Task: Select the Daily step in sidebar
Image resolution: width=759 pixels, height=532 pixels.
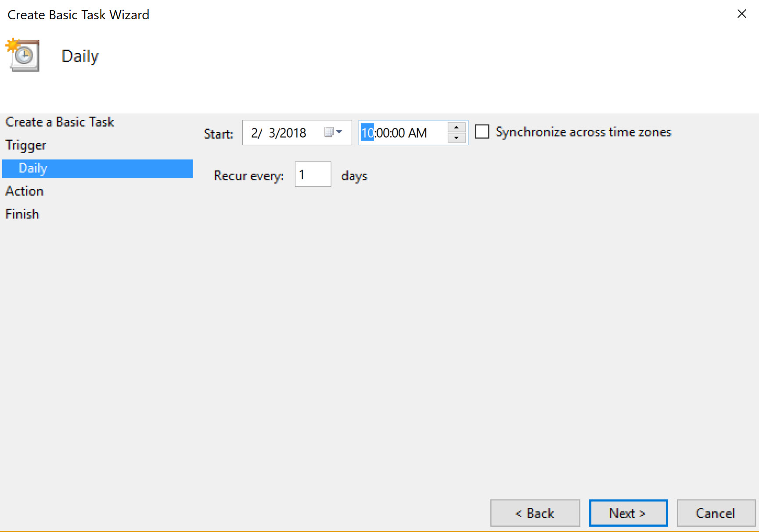Action: pyautogui.click(x=97, y=168)
